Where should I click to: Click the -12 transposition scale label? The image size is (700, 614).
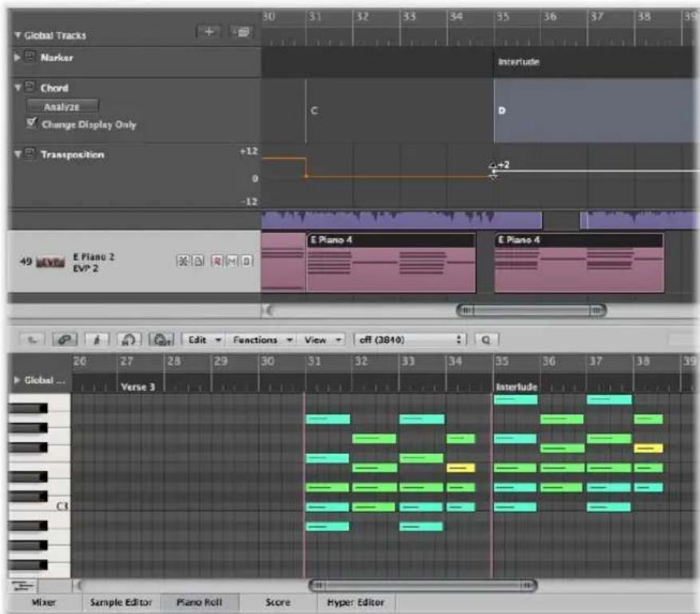pyautogui.click(x=249, y=201)
